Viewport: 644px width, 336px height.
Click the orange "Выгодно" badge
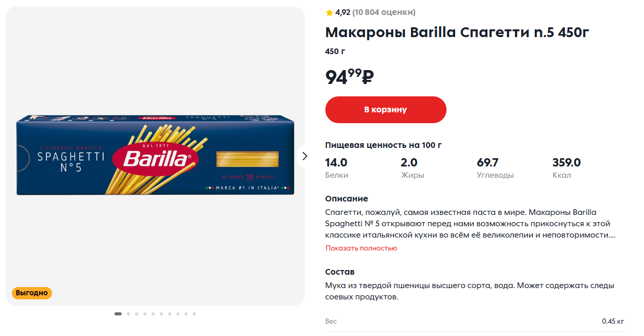32,293
